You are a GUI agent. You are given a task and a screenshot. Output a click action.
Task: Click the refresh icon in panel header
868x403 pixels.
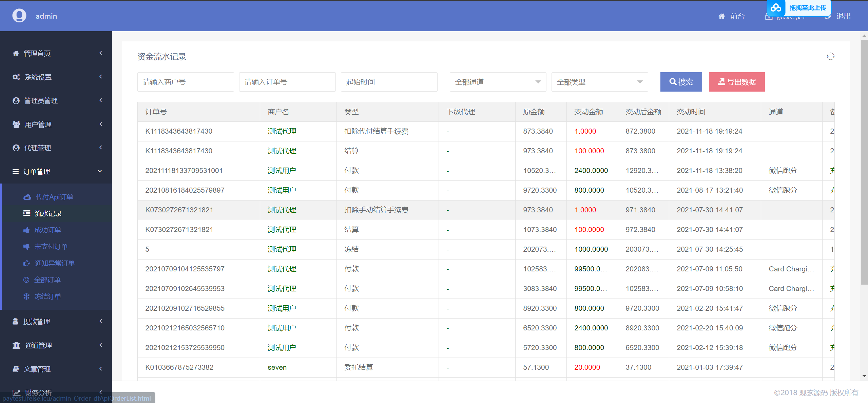(x=830, y=56)
